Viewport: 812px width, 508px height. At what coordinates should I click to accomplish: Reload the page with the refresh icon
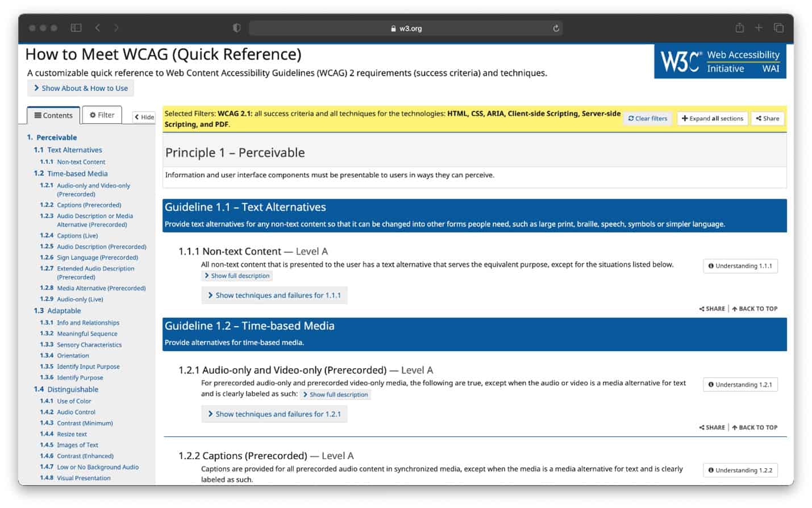pos(556,28)
